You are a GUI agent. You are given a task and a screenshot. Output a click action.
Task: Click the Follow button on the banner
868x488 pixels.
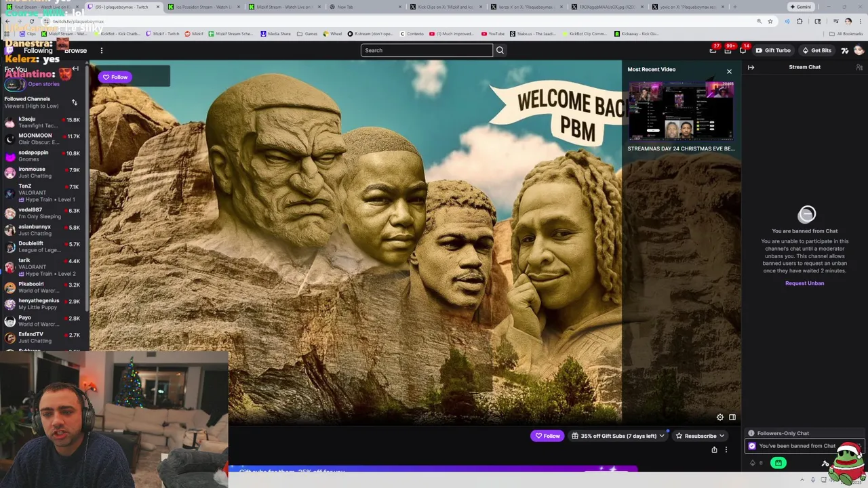(x=115, y=77)
